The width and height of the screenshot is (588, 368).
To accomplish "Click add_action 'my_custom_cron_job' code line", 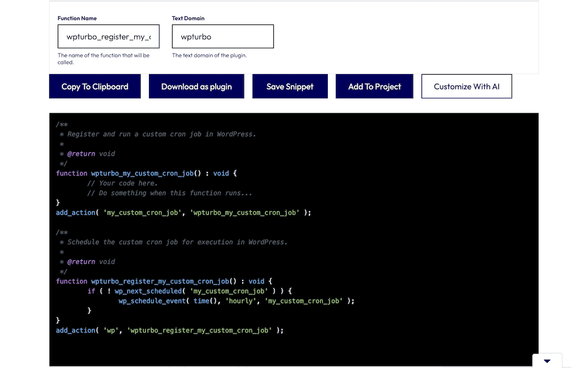I will click(x=184, y=212).
